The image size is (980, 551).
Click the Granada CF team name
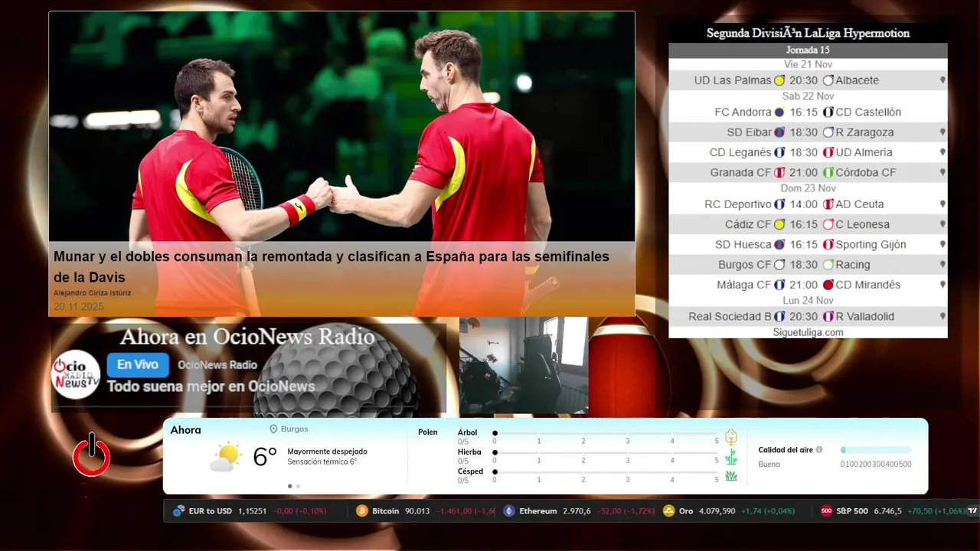740,172
